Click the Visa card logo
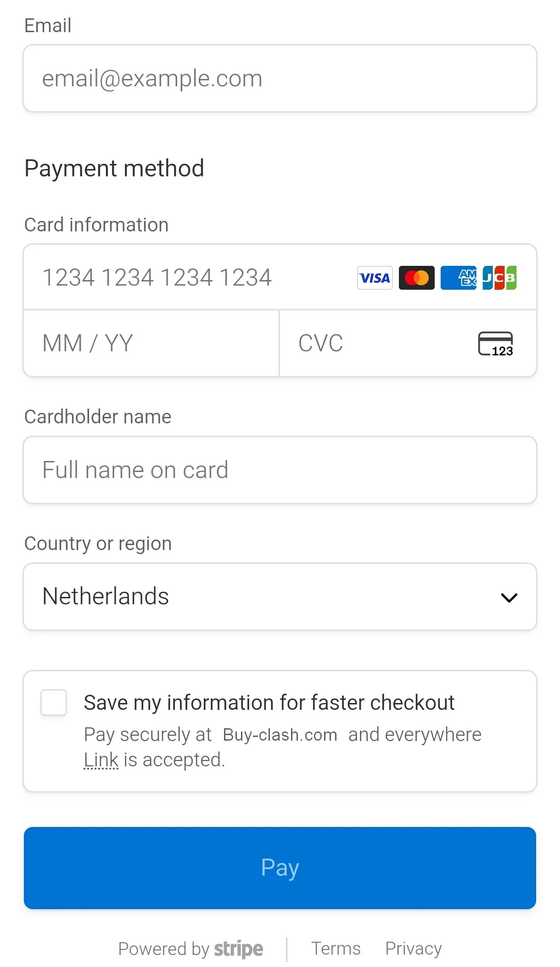This screenshot has height=967, width=560. coord(375,278)
